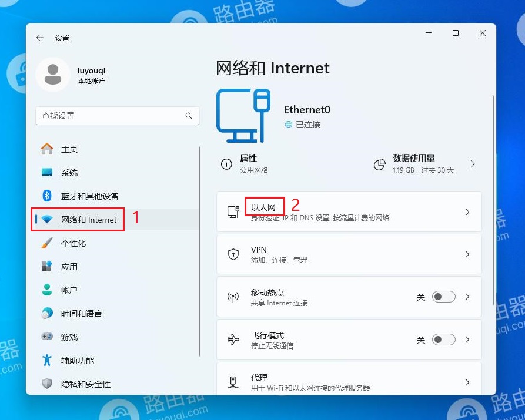Click 共享 Internet 连接 description text
The width and height of the screenshot is (525, 420).
(x=279, y=303)
